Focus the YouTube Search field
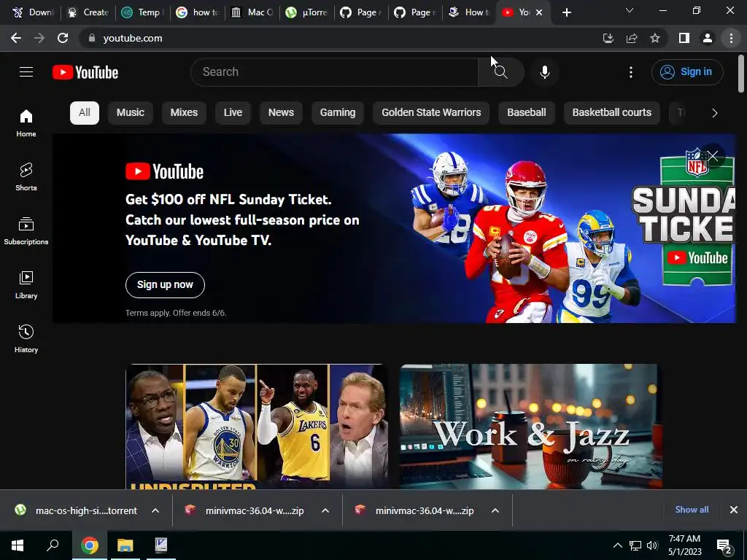The width and height of the screenshot is (747, 560). click(334, 72)
